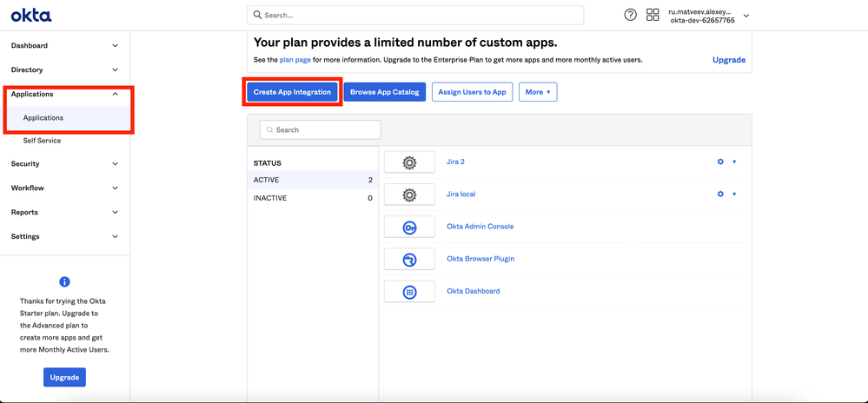
Task: Open the plan page link
Action: [x=295, y=60]
